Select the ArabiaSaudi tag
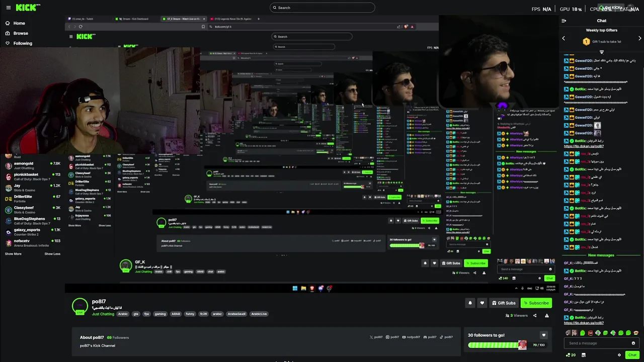The width and height of the screenshot is (644, 362). tap(236, 314)
